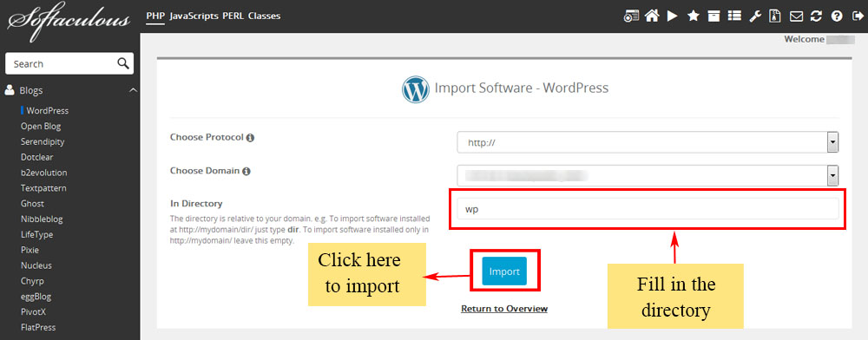Click the Choose Domain label
868x340 pixels.
tap(205, 171)
